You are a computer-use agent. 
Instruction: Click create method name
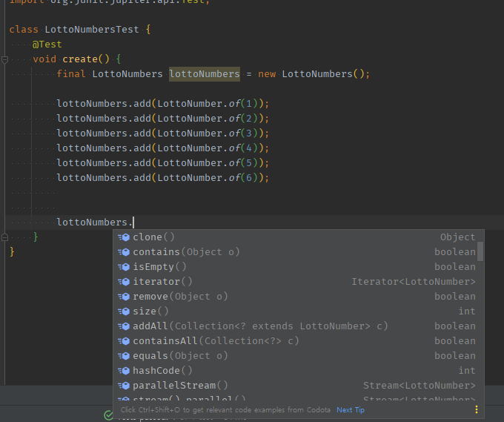click(80, 59)
